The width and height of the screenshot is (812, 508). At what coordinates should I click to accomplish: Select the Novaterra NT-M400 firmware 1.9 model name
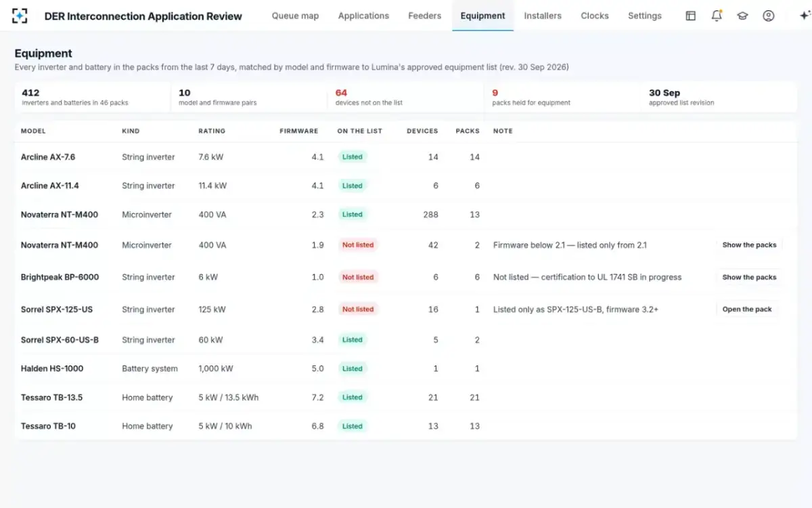coord(60,245)
